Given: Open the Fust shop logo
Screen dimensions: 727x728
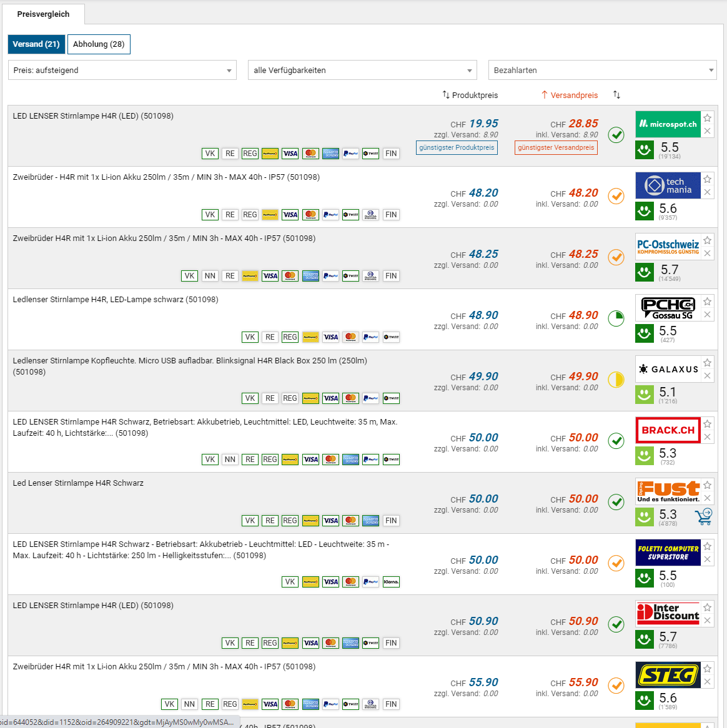Looking at the screenshot, I should [x=668, y=491].
